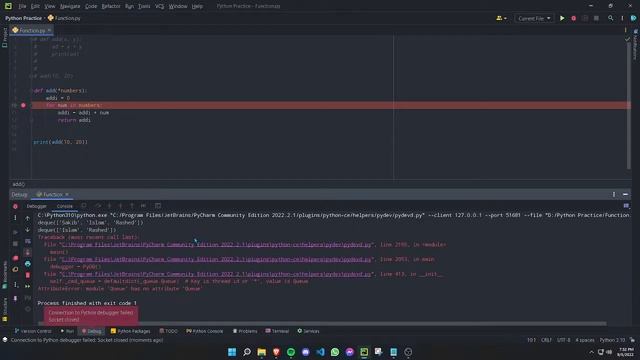Open Debug panel options with the three dots icon
This screenshot has width=640, height=360.
[x=614, y=194]
